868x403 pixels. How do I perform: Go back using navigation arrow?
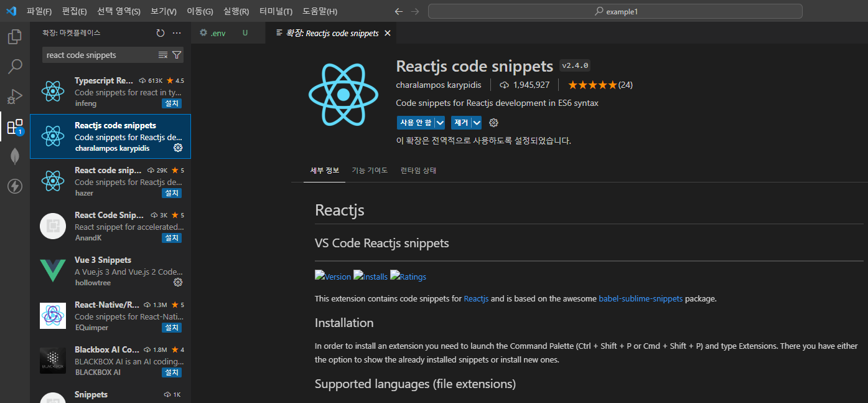tap(399, 11)
